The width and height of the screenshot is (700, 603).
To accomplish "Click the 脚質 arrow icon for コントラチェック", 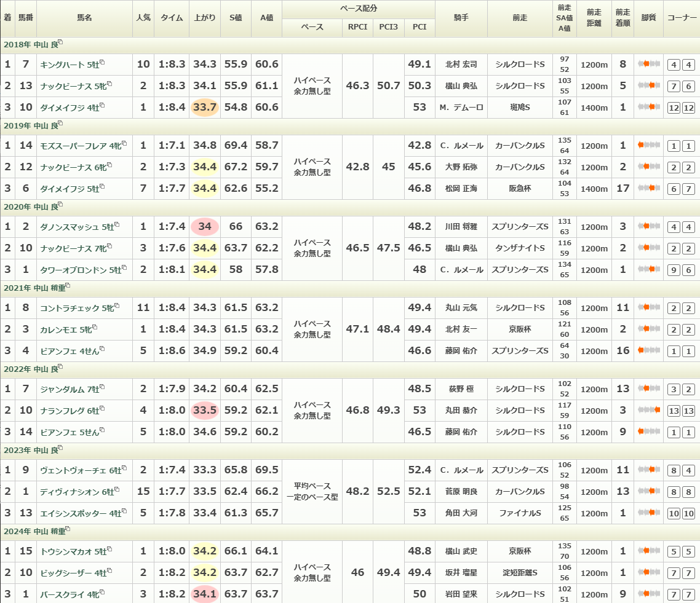I will (648, 307).
